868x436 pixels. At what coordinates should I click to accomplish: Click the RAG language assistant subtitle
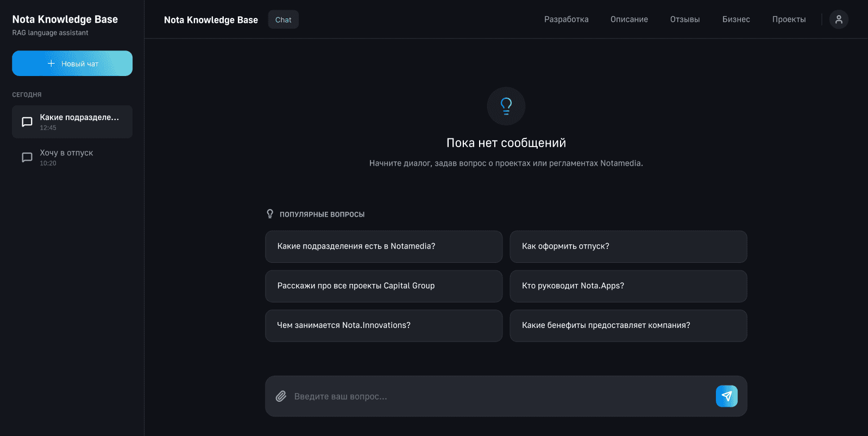click(x=50, y=33)
